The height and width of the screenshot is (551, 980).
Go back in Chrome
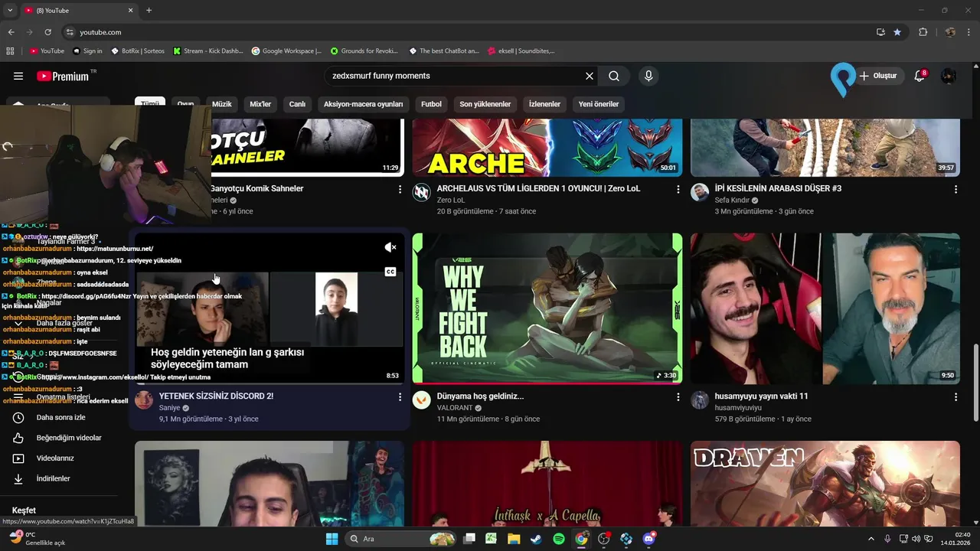(x=11, y=32)
